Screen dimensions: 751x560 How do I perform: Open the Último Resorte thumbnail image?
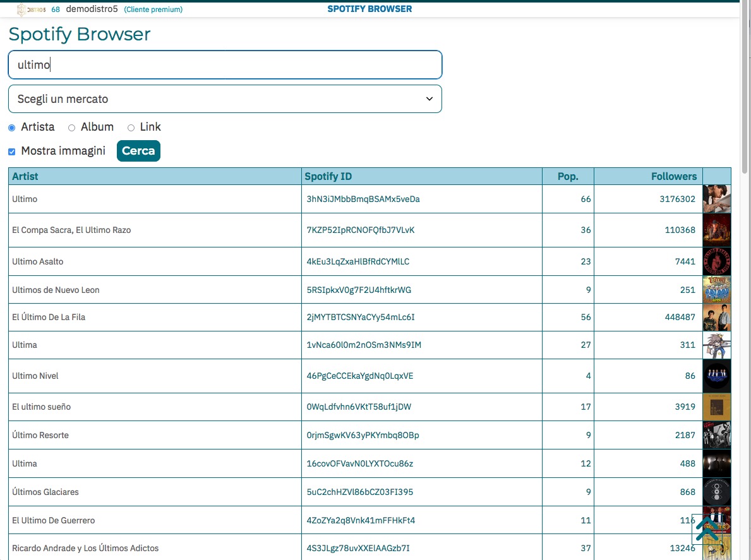[x=716, y=435]
